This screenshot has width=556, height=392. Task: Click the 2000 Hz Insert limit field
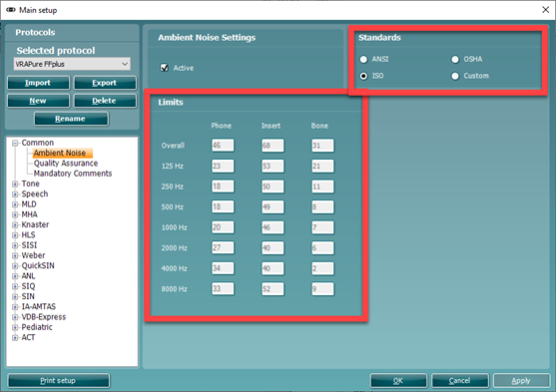tap(273, 247)
